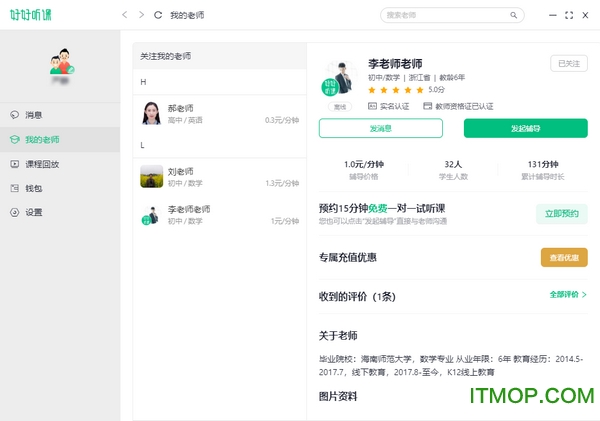This screenshot has width=600, height=421.
Task: Open 课程回放 in the sidebar
Action: tap(60, 164)
